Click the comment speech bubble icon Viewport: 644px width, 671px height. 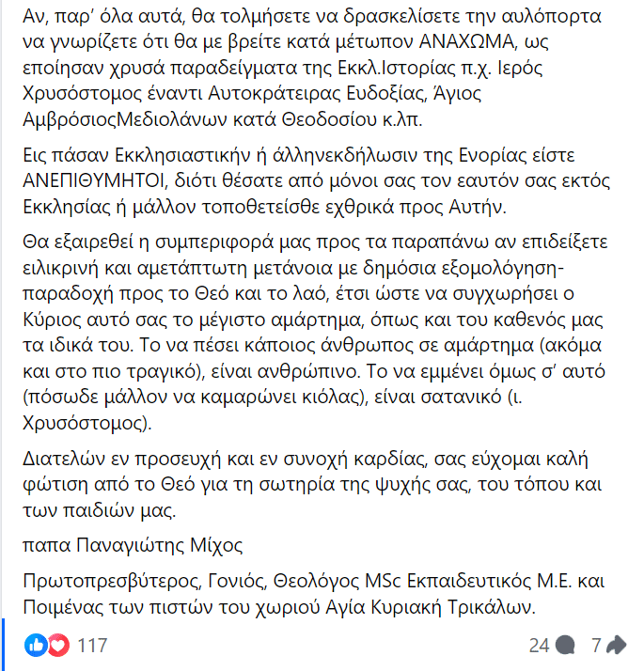(x=565, y=645)
